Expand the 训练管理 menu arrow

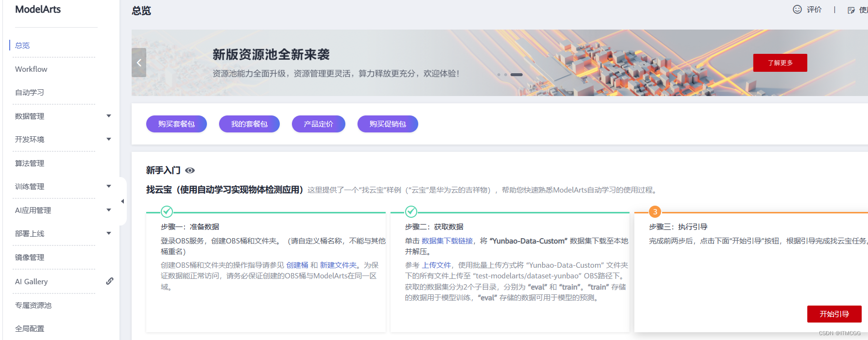pyautogui.click(x=109, y=186)
